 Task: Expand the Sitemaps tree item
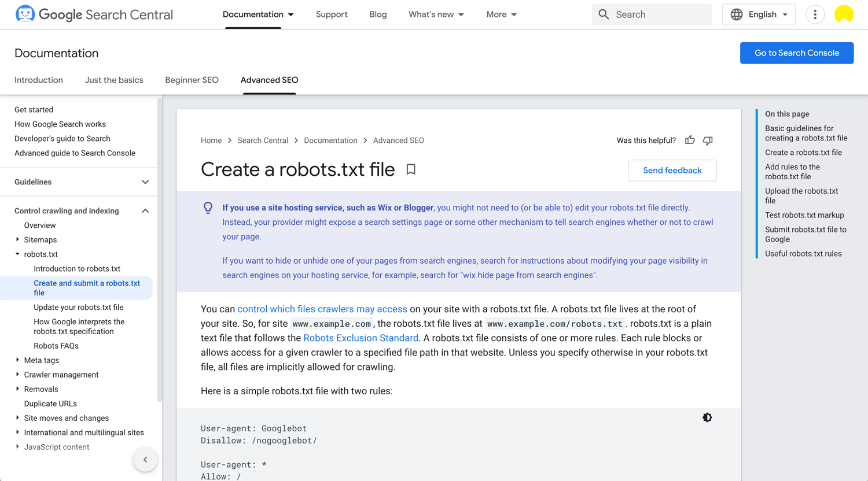click(17, 239)
